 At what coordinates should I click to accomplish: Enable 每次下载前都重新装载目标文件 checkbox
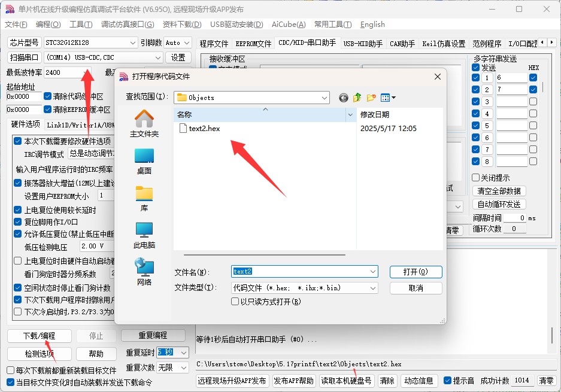click(11, 370)
